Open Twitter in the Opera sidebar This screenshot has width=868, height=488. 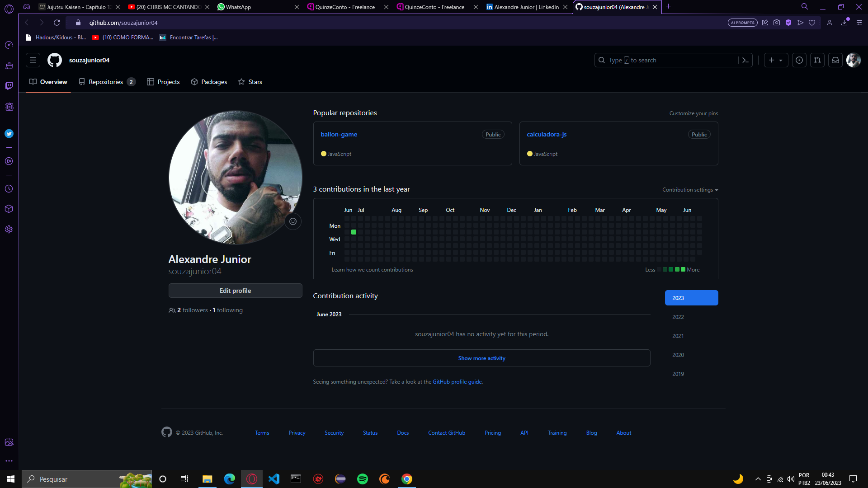9,134
